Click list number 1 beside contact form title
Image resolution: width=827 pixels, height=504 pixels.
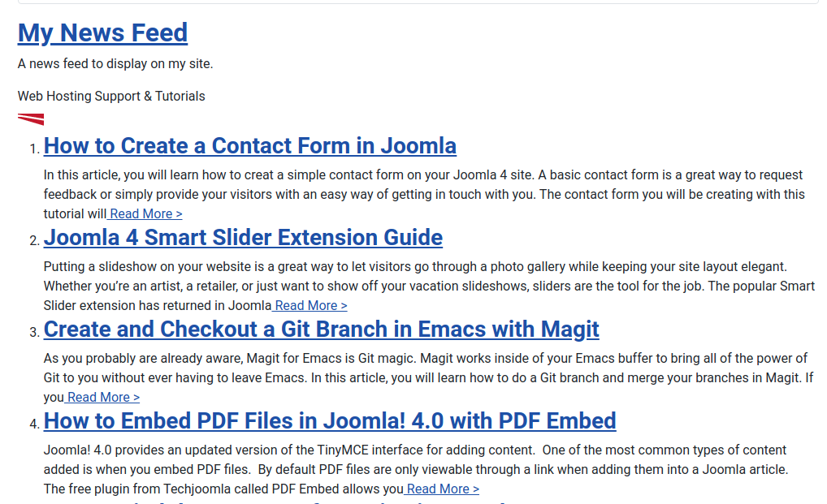click(x=33, y=149)
